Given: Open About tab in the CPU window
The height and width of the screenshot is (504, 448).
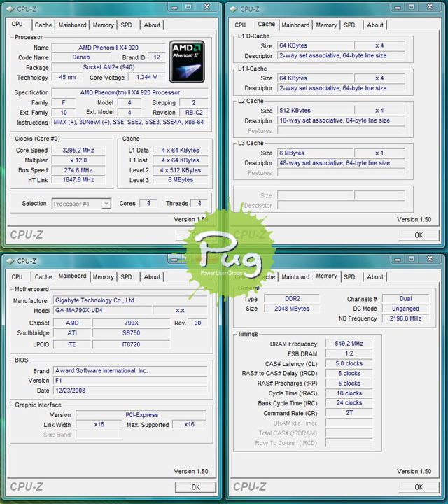Looking at the screenshot, I should 152,25.
